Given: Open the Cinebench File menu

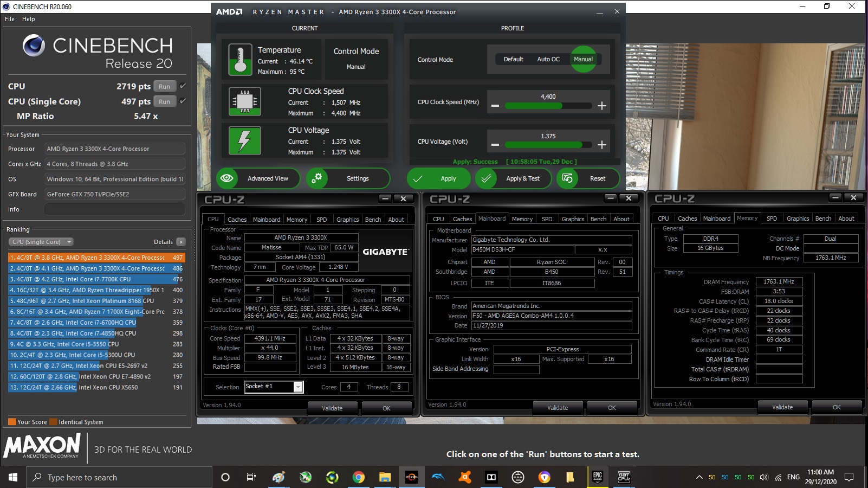Looking at the screenshot, I should pyautogui.click(x=10, y=19).
